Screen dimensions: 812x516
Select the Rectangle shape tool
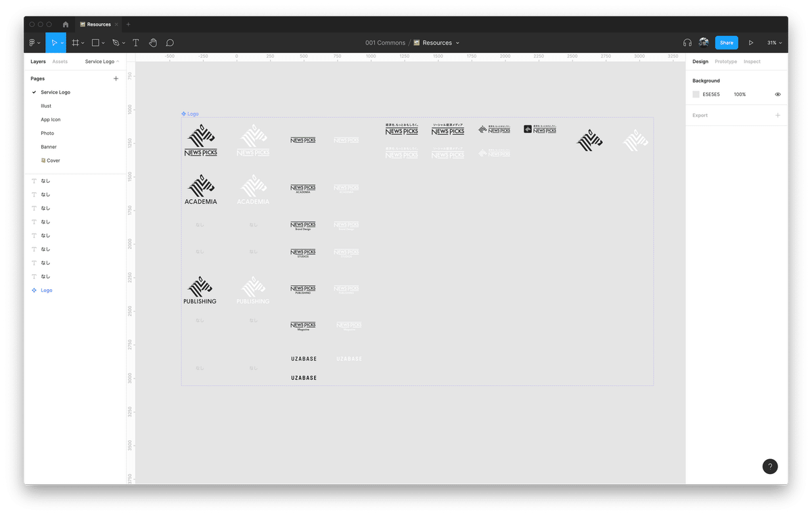coord(95,43)
